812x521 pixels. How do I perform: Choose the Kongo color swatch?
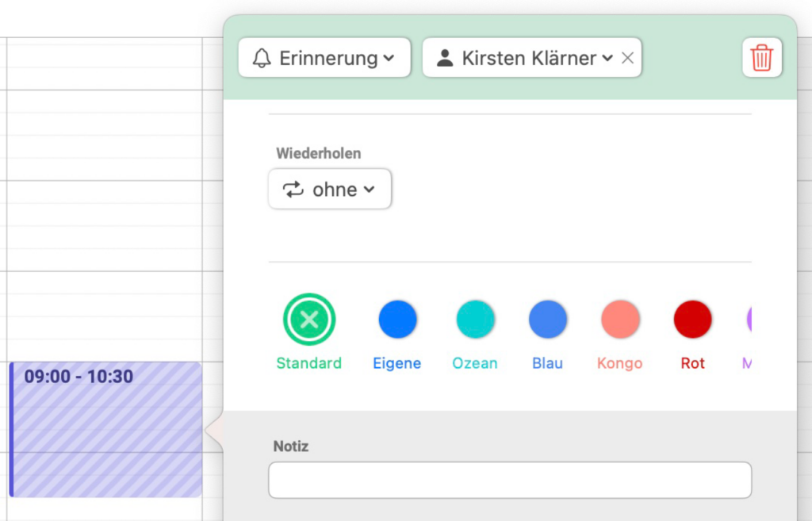point(620,319)
